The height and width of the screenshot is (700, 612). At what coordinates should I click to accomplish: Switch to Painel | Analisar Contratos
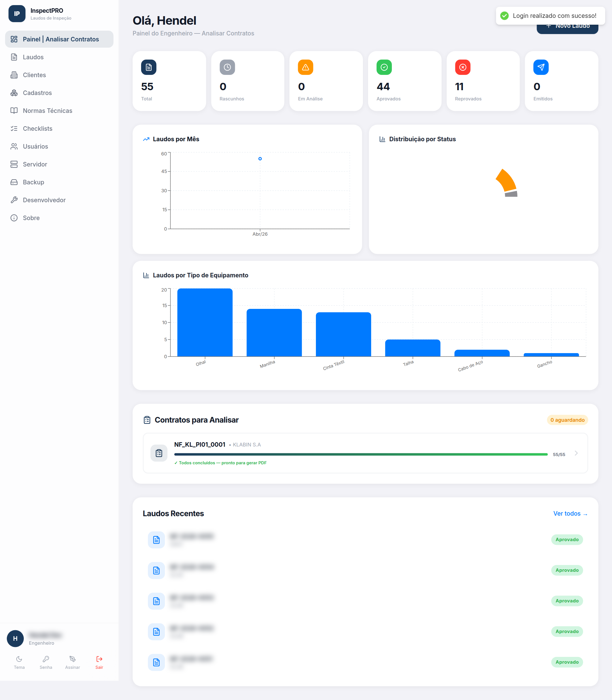[x=60, y=39]
